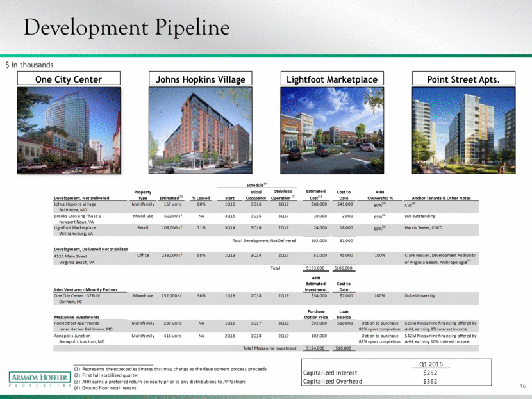
Task: Click the '$153,000' total estimated cost
Action: (315, 268)
